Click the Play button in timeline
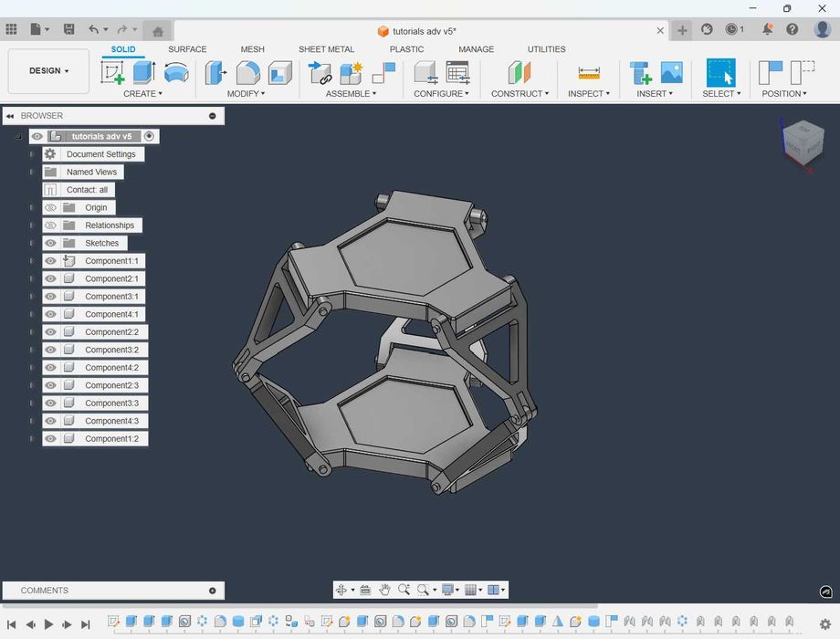The height and width of the screenshot is (639, 840). click(x=48, y=624)
